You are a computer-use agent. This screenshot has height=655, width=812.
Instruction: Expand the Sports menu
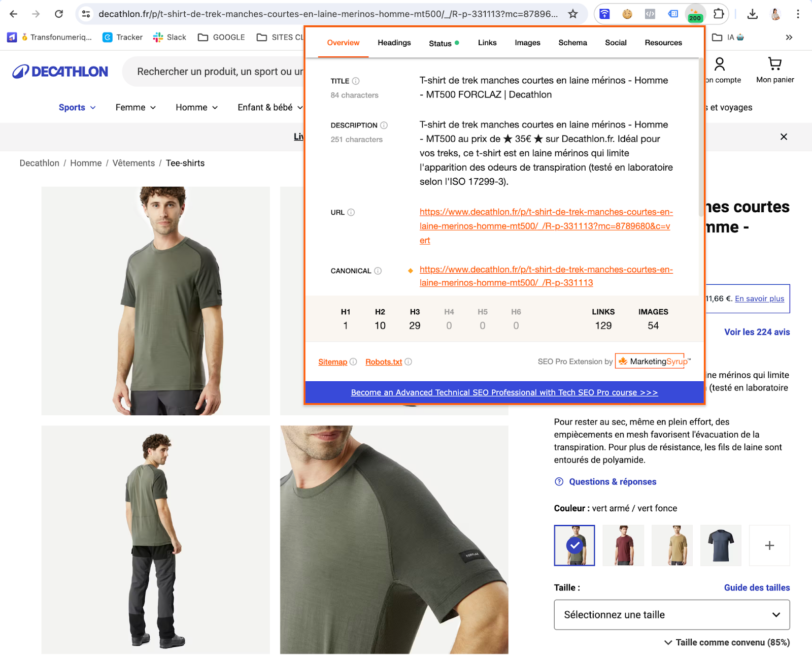coord(77,107)
